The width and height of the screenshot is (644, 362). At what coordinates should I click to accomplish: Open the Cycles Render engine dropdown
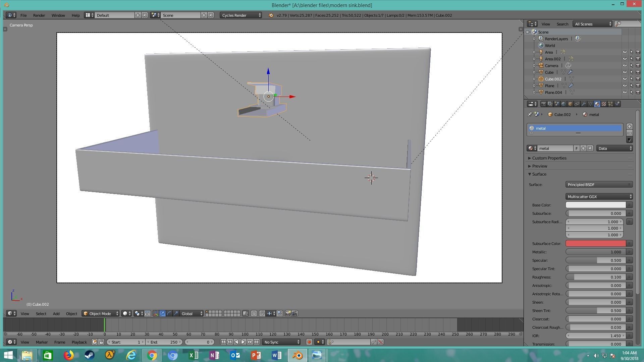(x=241, y=15)
